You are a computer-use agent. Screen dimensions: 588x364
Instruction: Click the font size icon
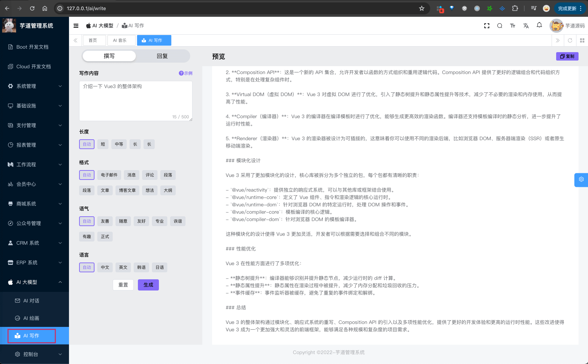tap(512, 26)
